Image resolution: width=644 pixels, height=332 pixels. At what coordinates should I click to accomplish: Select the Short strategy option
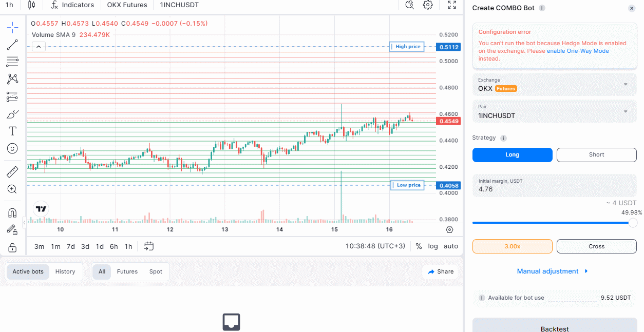pyautogui.click(x=596, y=155)
